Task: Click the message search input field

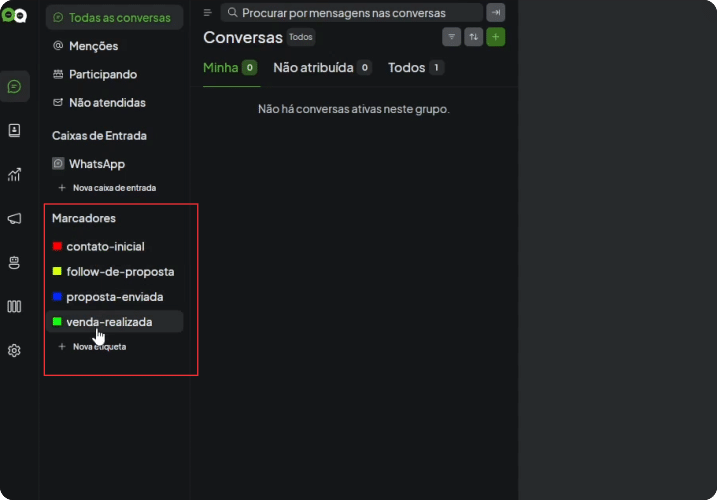Action: point(352,13)
